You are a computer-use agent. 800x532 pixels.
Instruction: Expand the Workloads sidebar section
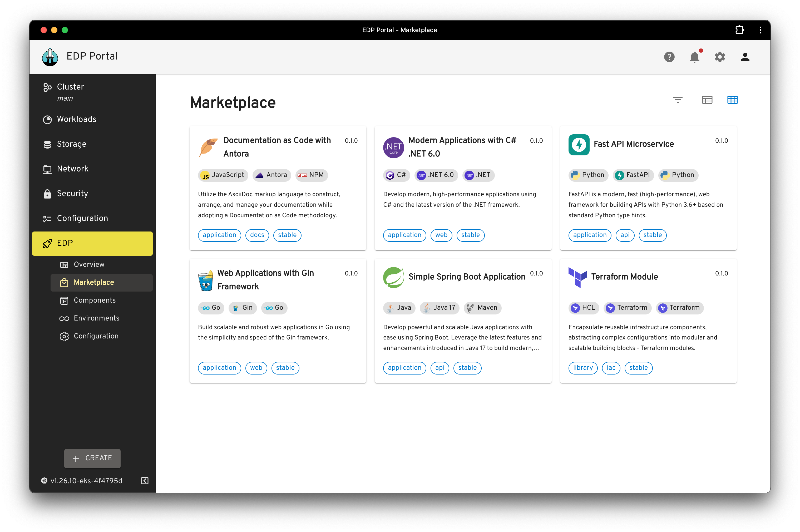click(77, 119)
